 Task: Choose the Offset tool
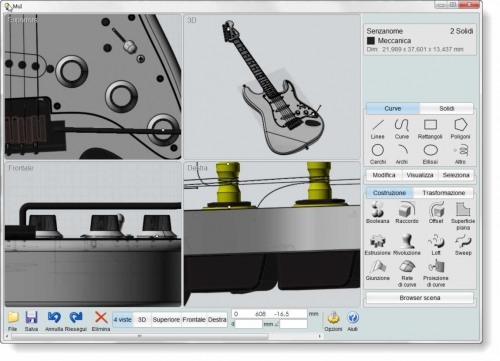436,212
